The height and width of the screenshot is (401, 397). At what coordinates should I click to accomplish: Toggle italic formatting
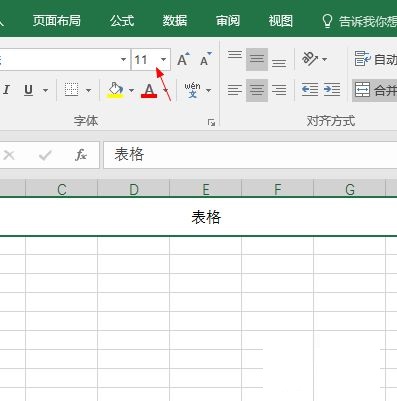click(6, 90)
